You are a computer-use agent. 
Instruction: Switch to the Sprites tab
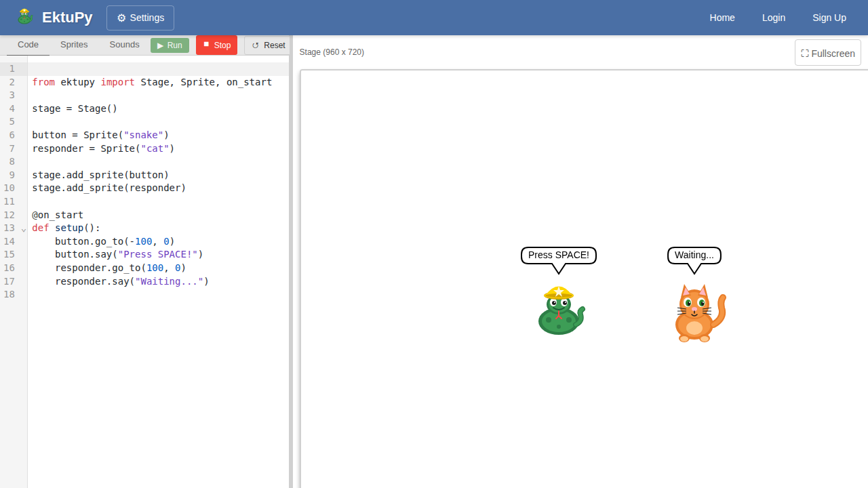pos(74,45)
